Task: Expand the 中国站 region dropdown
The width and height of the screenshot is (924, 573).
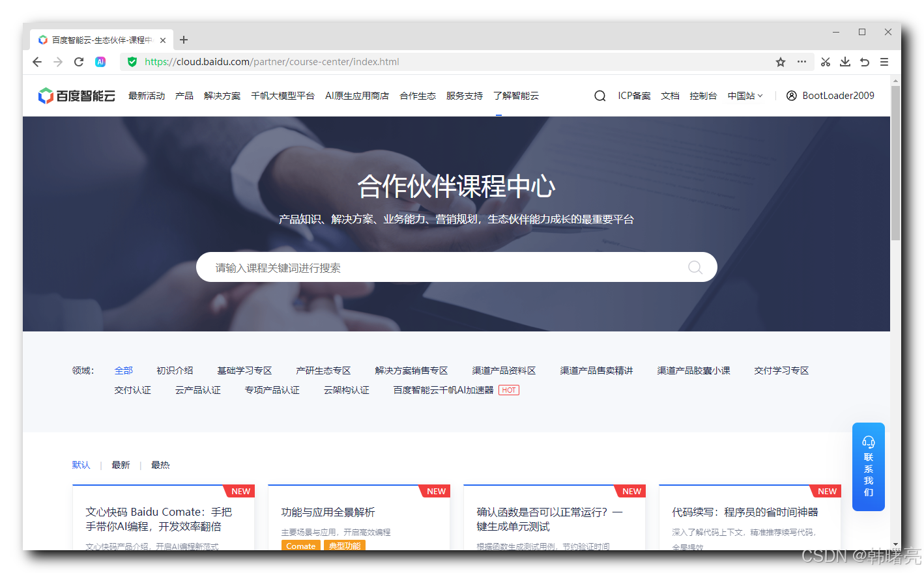Action: point(745,96)
